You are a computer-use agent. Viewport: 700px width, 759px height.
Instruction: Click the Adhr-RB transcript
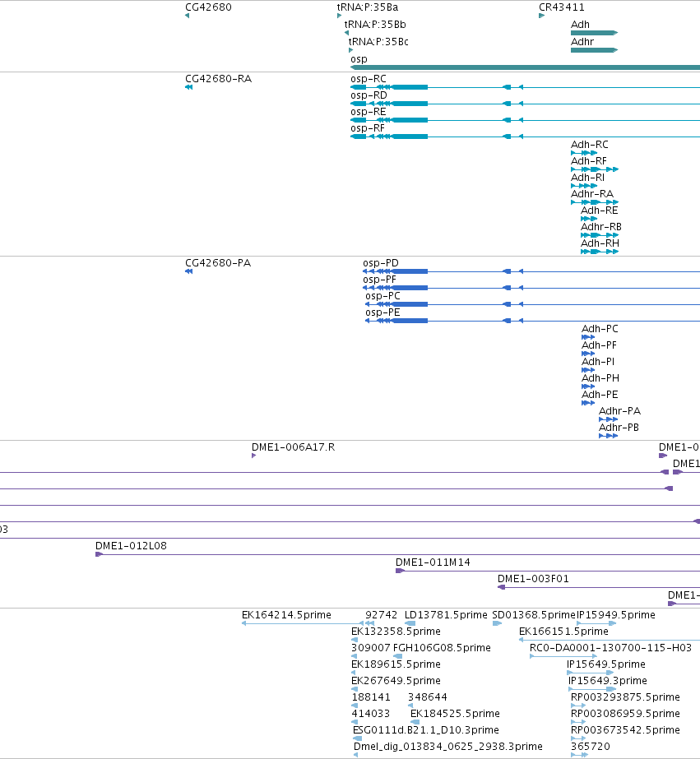tap(600, 235)
